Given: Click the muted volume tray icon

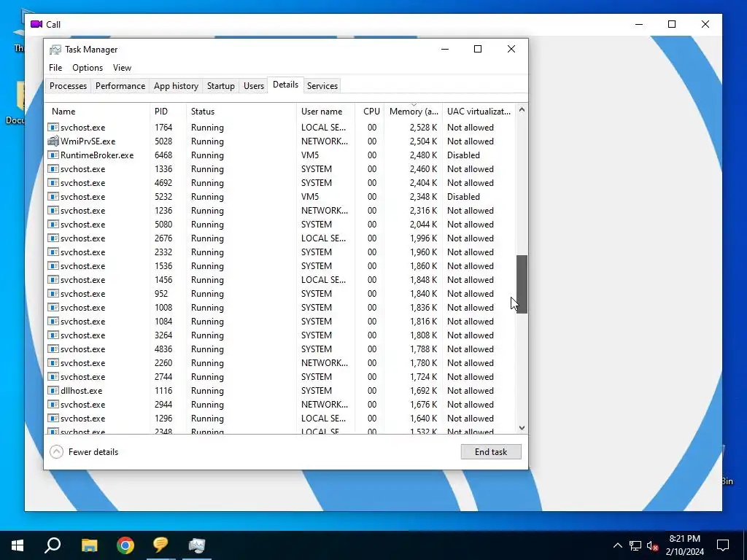Looking at the screenshot, I should [x=653, y=545].
